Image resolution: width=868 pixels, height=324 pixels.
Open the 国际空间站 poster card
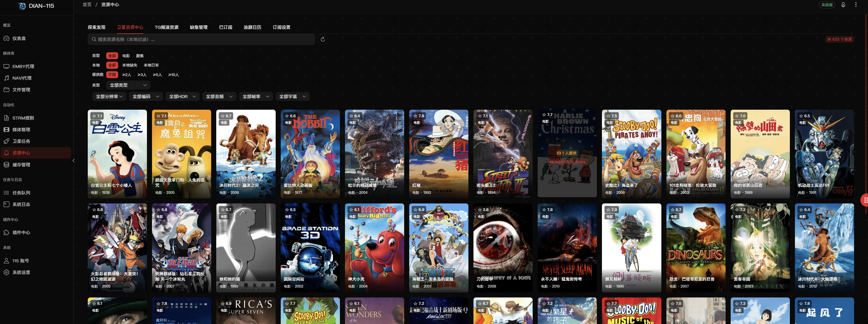310,247
